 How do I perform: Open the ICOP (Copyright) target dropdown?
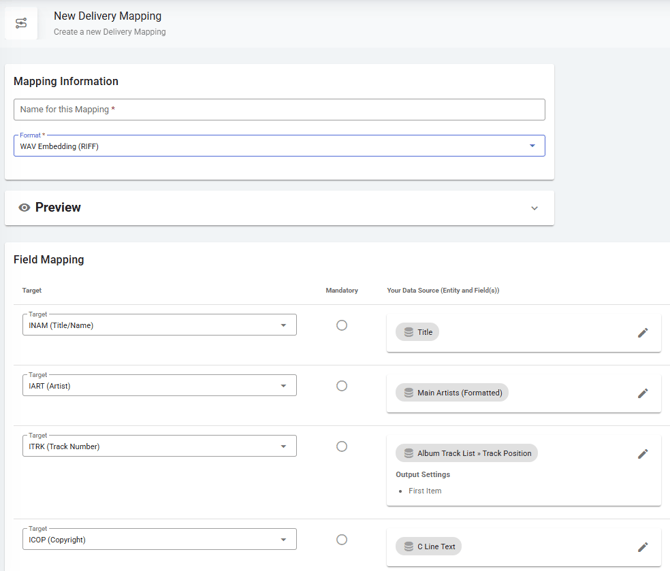283,540
